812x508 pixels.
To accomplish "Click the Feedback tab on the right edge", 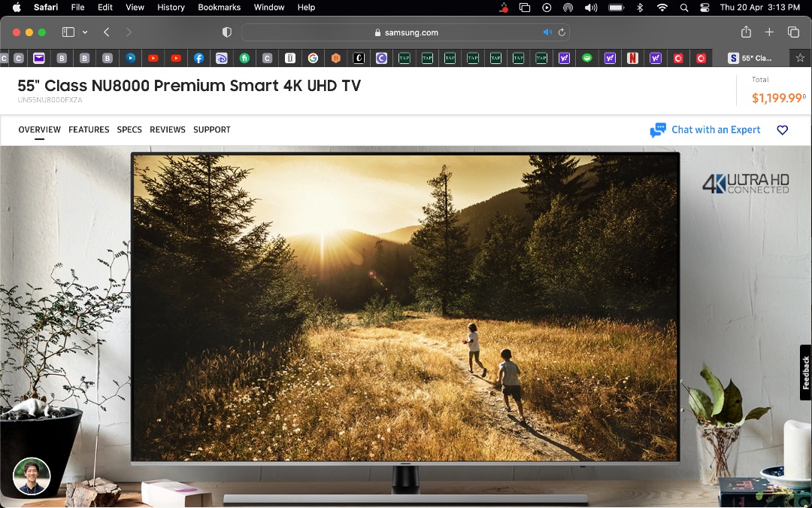I will [x=805, y=372].
